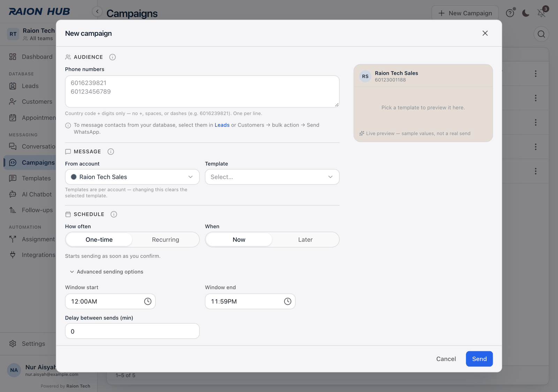Open the Window end clock picker
558x392 pixels.
288,301
